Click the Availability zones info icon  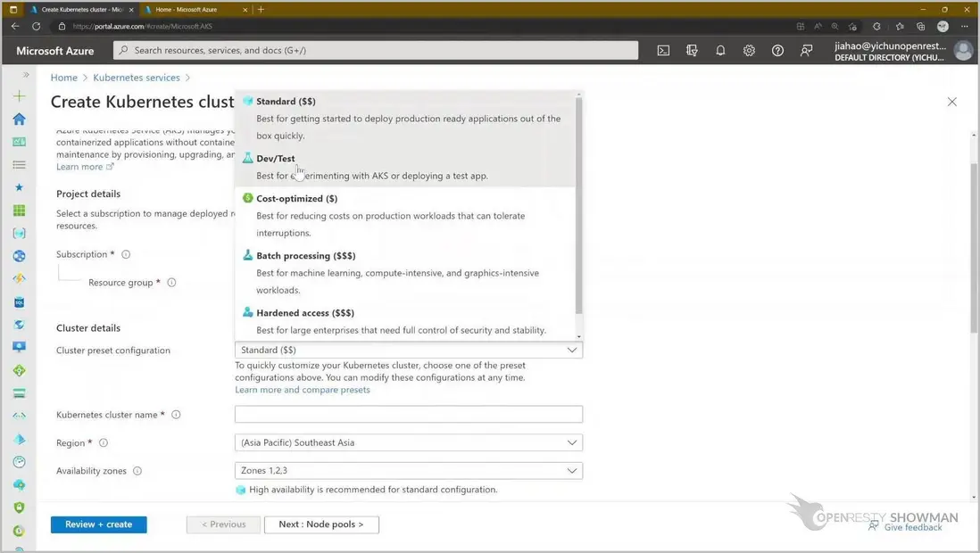137,471
